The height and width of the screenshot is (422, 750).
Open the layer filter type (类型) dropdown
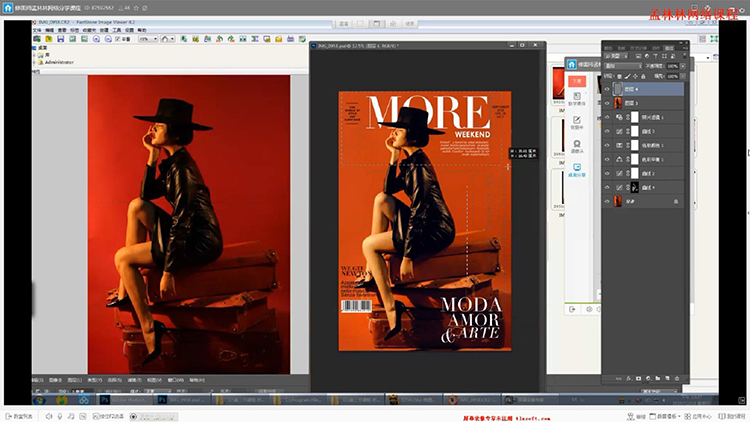point(616,56)
